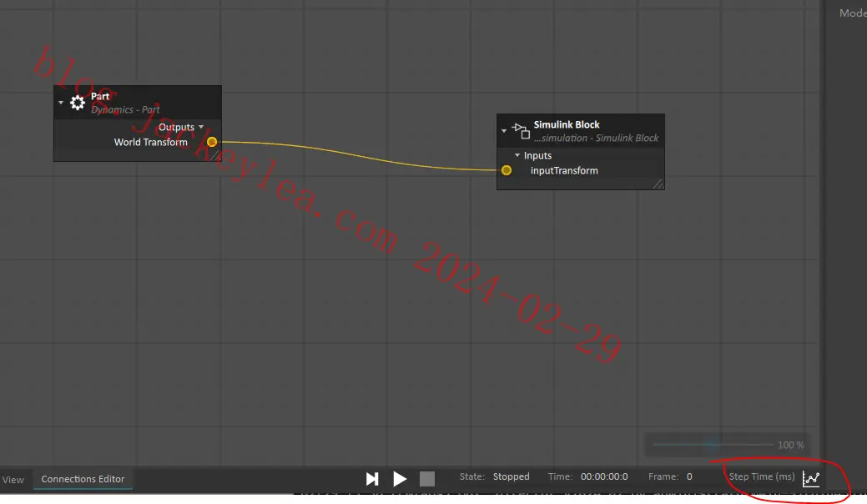The width and height of the screenshot is (867, 504).
Task: Start the simulation with Play button
Action: pos(399,479)
